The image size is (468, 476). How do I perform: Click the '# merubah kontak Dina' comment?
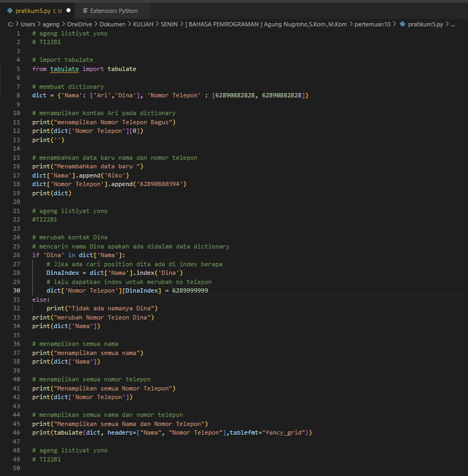coord(70,237)
